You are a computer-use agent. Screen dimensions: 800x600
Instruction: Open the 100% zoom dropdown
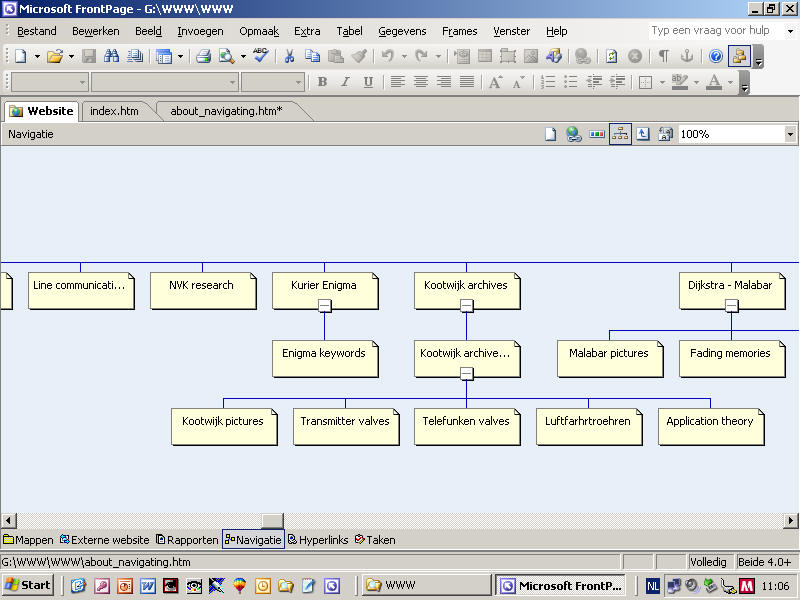[x=790, y=134]
